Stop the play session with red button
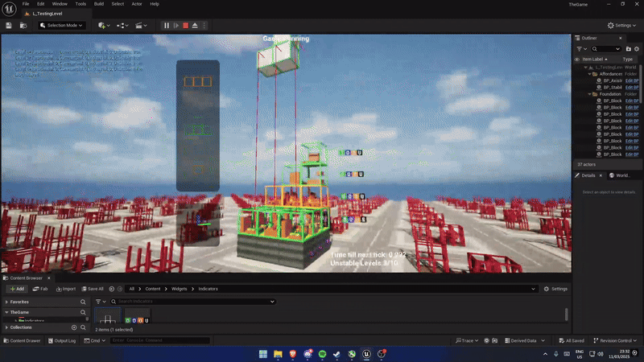The image size is (644, 362). (184, 25)
